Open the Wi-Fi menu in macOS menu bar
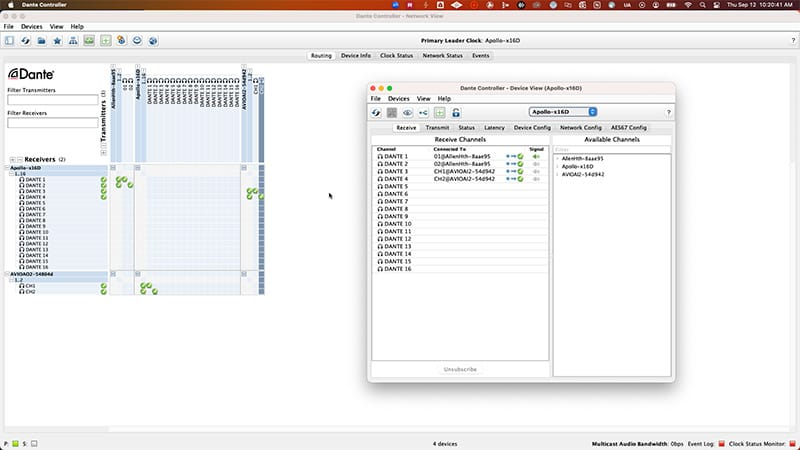 click(x=688, y=5)
